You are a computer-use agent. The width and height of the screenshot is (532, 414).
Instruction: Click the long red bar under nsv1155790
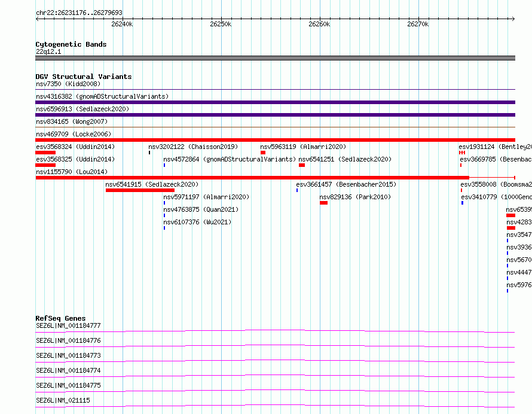pyautogui.click(x=252, y=178)
